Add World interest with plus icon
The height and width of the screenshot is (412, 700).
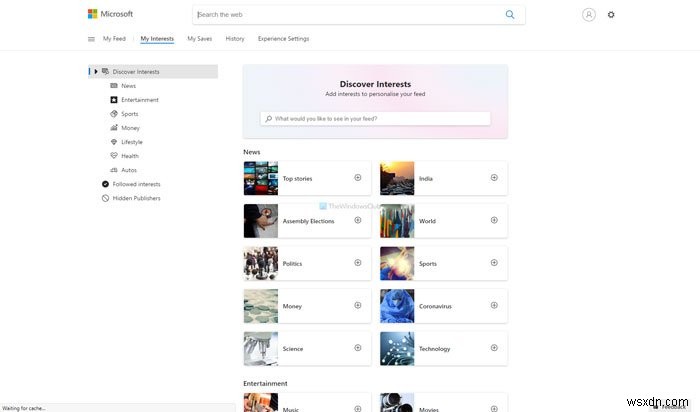pyautogui.click(x=494, y=220)
